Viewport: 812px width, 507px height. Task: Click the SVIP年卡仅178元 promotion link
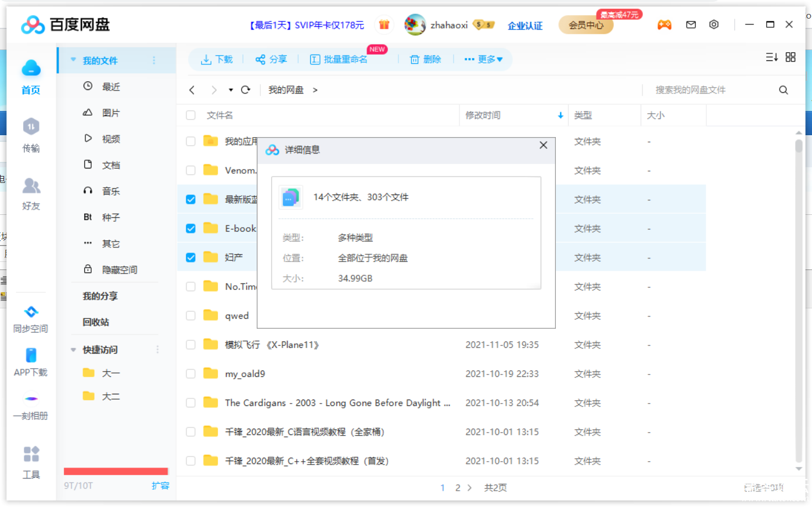307,25
